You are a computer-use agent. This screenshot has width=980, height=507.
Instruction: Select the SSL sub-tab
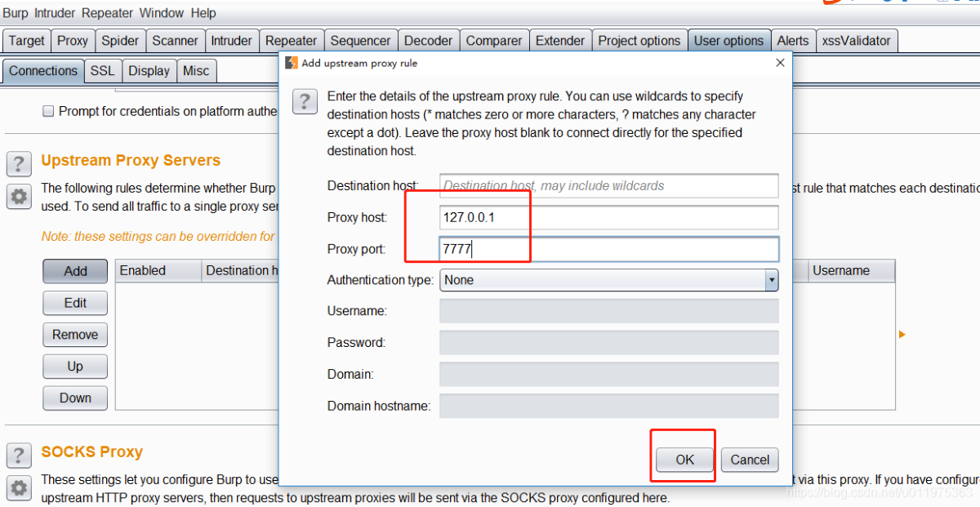coord(103,71)
